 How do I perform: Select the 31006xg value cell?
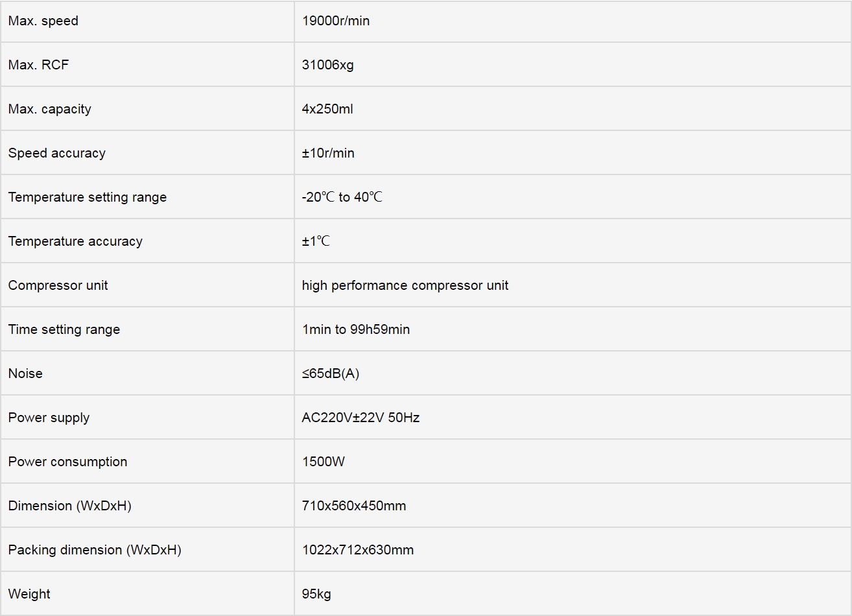click(x=573, y=65)
